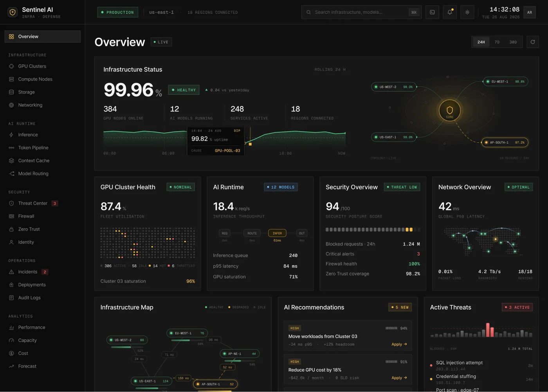Select the Overview menu item
The height and width of the screenshot is (392, 548).
tap(42, 36)
